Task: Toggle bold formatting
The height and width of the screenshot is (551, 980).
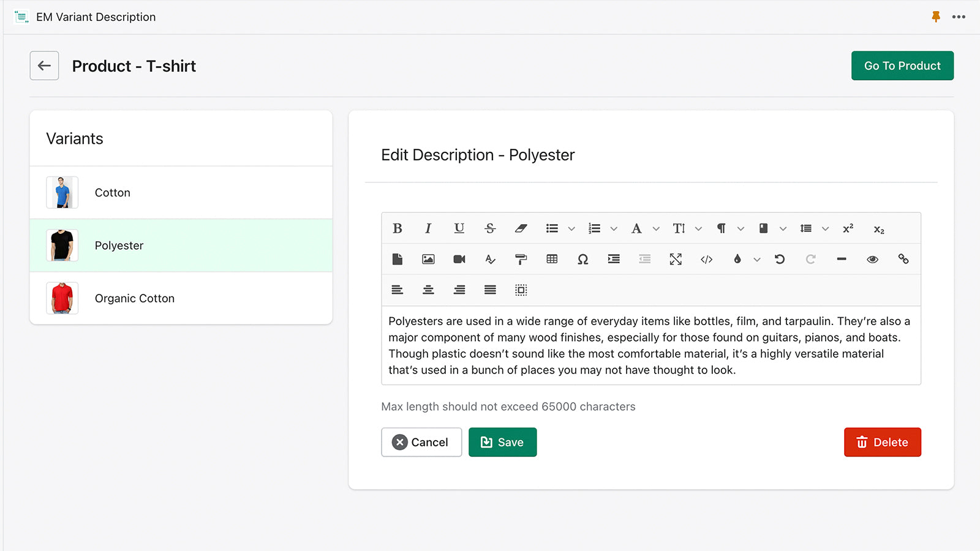Action: 398,228
